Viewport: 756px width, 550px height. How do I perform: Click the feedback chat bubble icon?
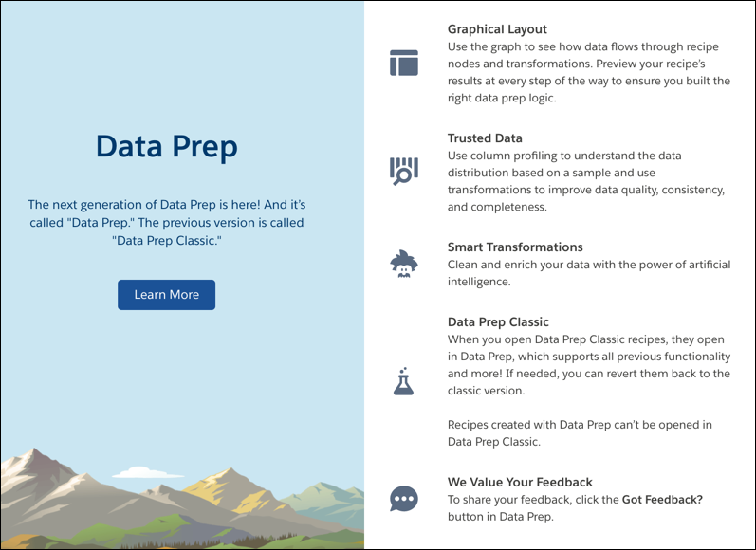tap(404, 499)
